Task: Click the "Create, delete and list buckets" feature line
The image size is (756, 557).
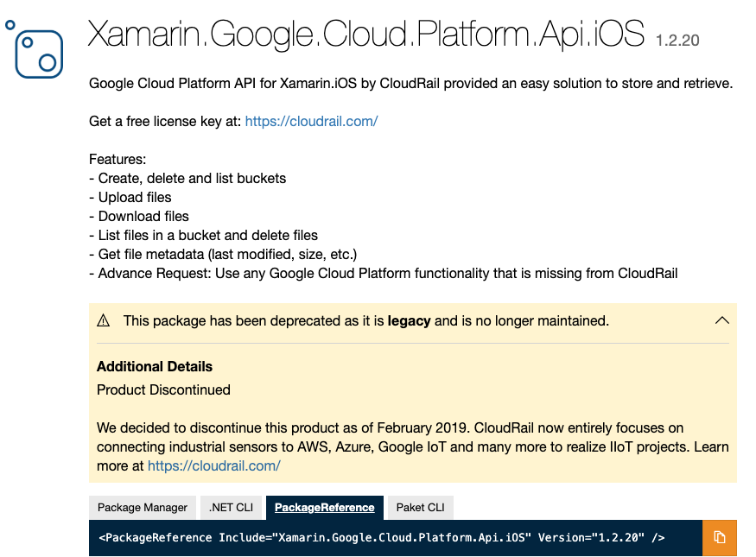Action: tap(187, 179)
